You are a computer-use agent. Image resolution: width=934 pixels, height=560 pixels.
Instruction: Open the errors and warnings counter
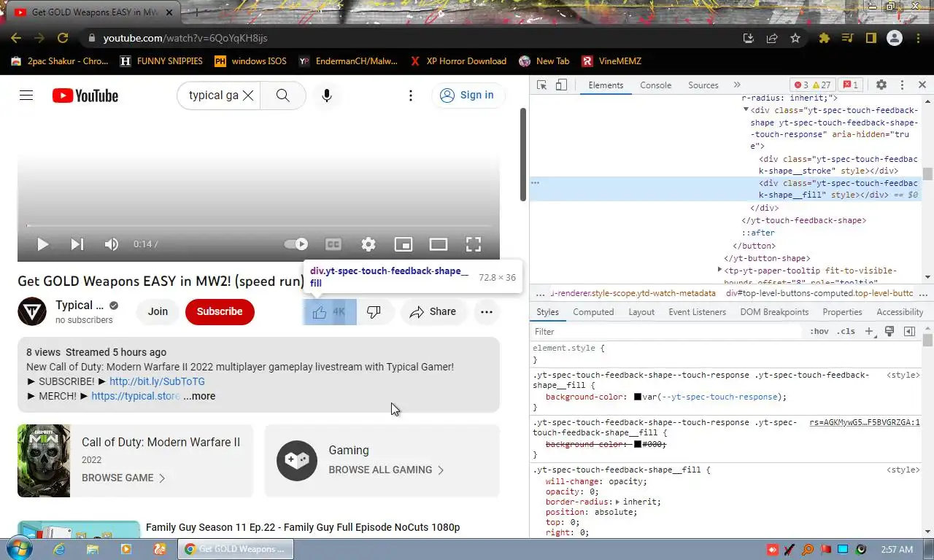coord(812,85)
